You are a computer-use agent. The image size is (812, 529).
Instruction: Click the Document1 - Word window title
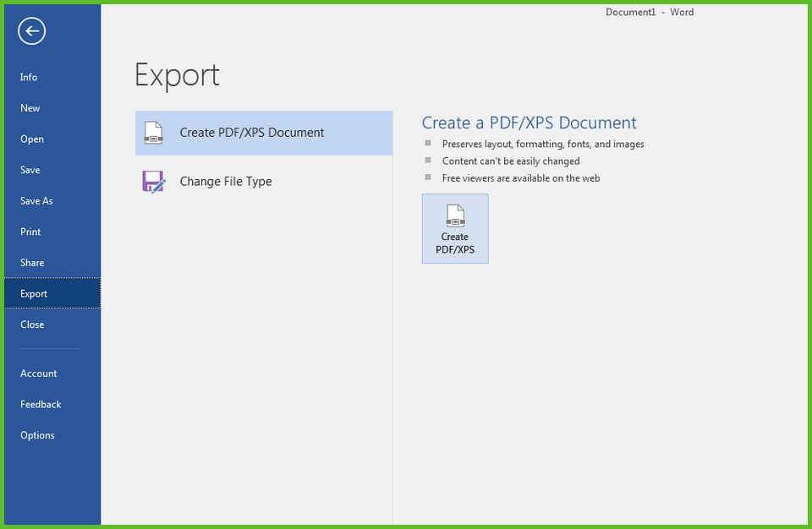649,13
